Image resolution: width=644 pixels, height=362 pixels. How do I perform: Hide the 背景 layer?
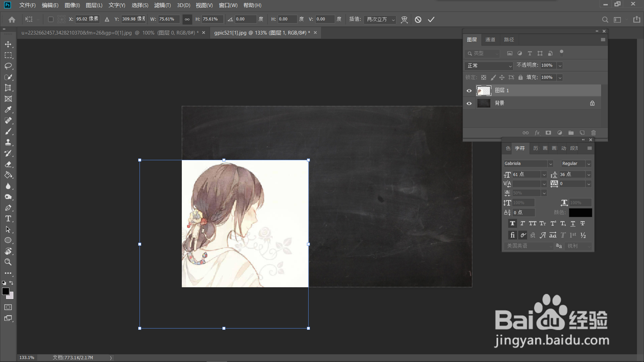[469, 103]
